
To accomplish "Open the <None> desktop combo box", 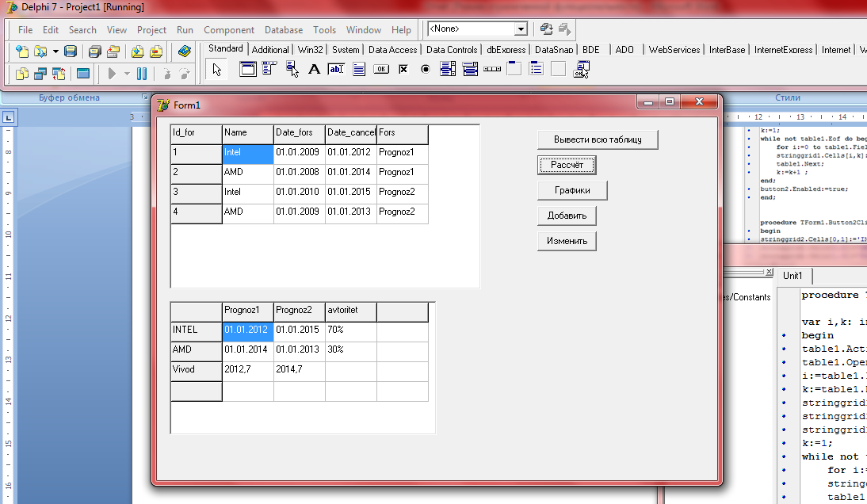I will pyautogui.click(x=521, y=29).
